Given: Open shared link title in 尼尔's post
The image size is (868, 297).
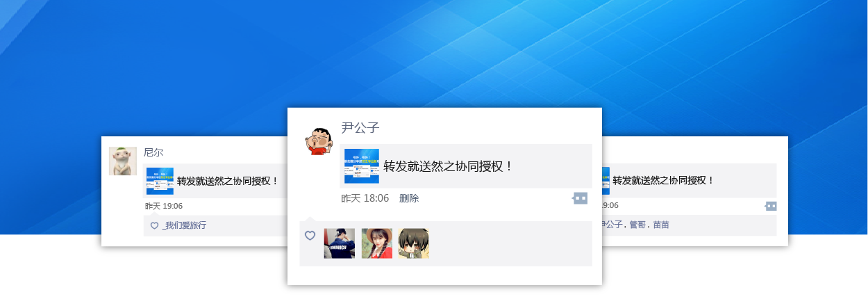Looking at the screenshot, I should 228,181.
